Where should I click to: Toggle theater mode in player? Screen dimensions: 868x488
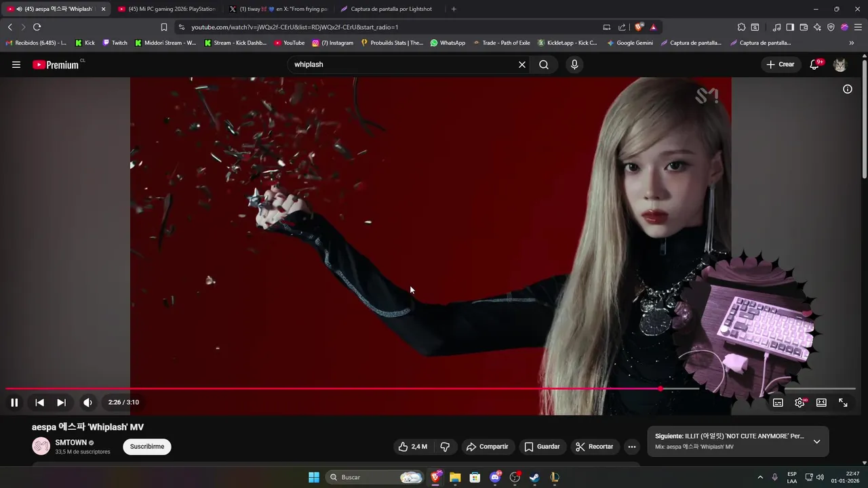tap(821, 403)
